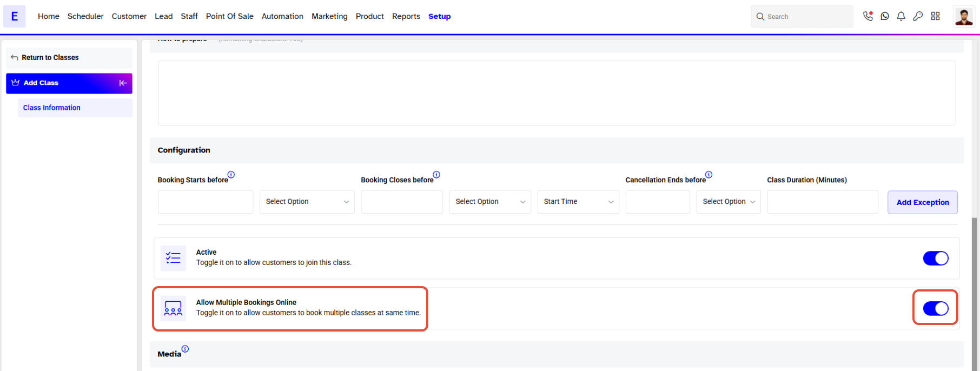
Task: Click info icon next to Media heading
Action: point(185,349)
